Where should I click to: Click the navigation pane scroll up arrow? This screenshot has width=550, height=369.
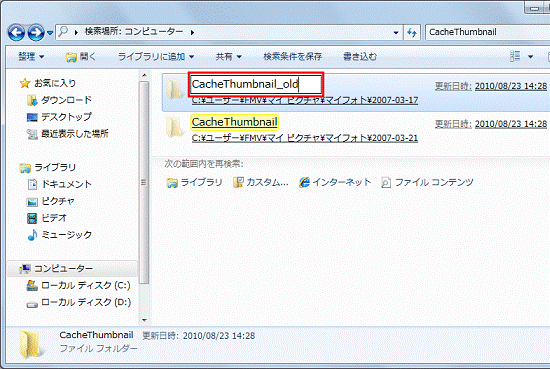144,75
